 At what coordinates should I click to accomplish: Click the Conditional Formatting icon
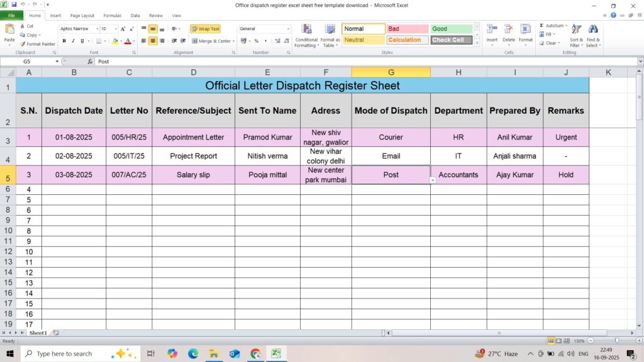[x=306, y=30]
